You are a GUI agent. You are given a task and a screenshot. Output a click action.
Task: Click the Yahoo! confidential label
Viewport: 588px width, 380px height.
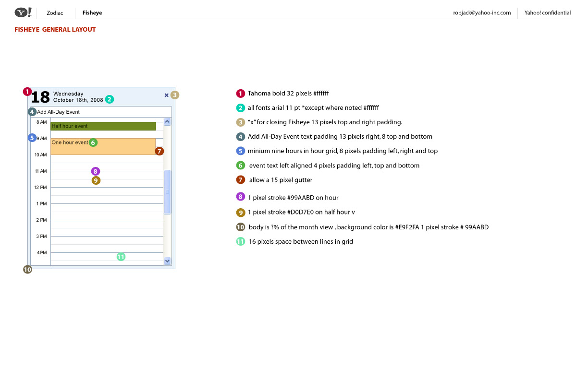[548, 13]
